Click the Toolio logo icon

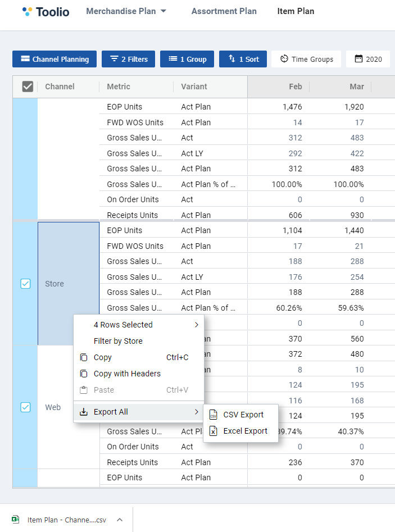(27, 12)
